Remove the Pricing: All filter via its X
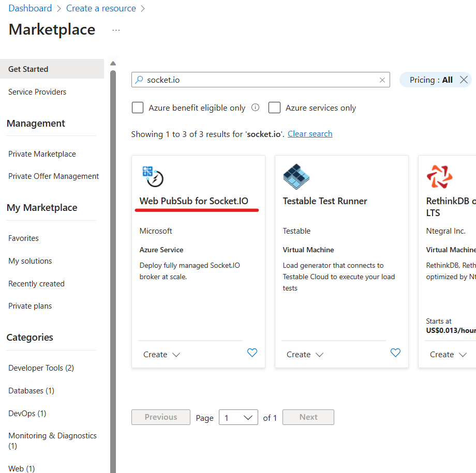Viewport: 476px width, 473px height. click(464, 79)
